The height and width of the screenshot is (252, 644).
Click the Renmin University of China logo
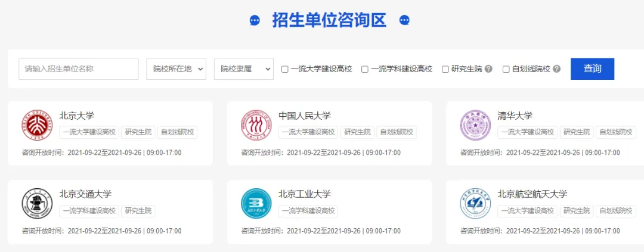[256, 125]
